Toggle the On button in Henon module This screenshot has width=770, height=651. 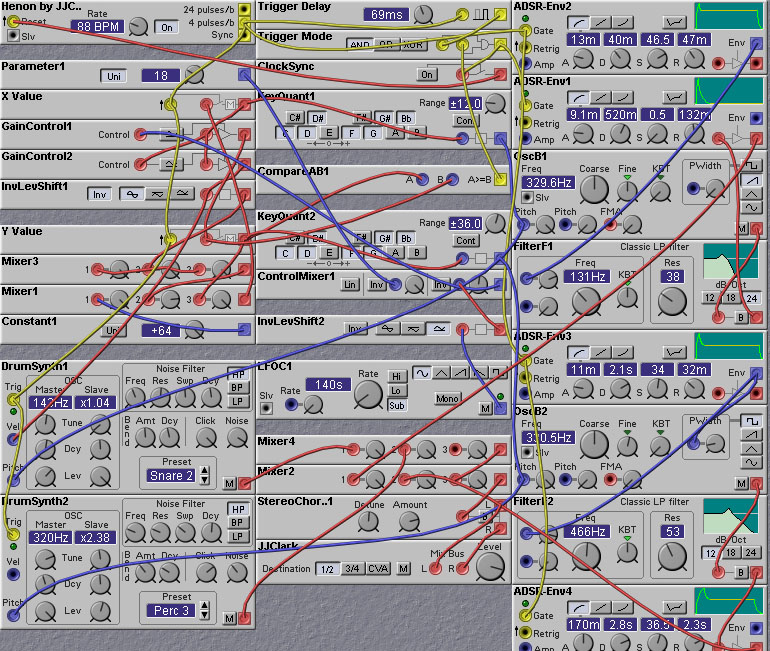pyautogui.click(x=167, y=27)
